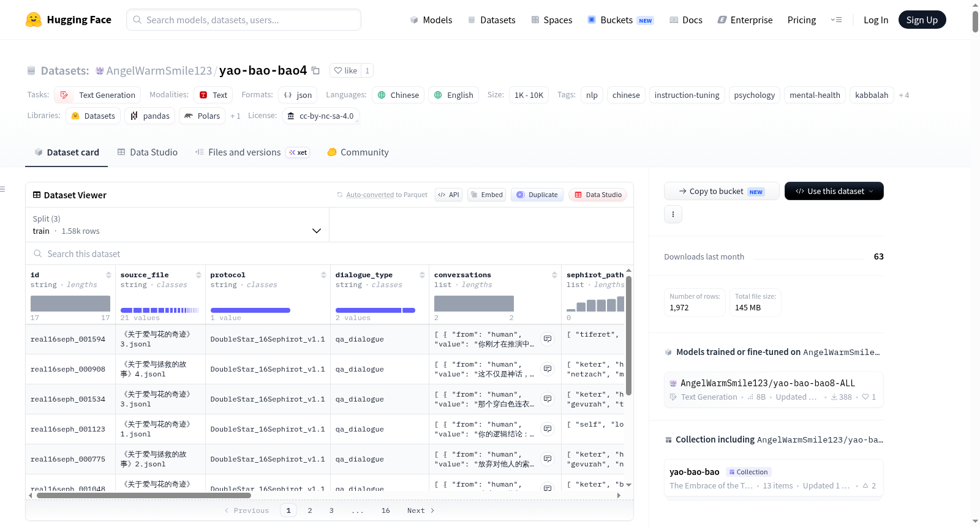Click the kabbalah tag
980x527 pixels.
pos(872,95)
